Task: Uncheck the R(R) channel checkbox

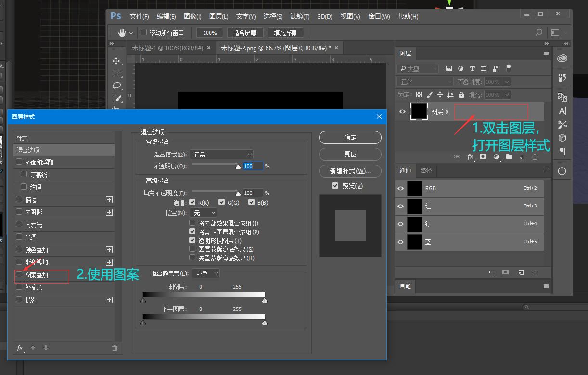Action: (x=192, y=203)
